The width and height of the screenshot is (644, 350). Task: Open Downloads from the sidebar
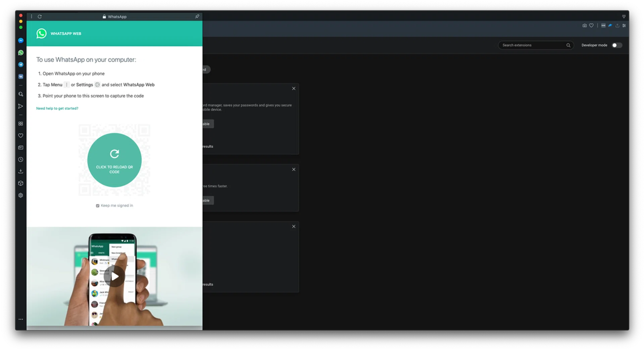pyautogui.click(x=21, y=171)
